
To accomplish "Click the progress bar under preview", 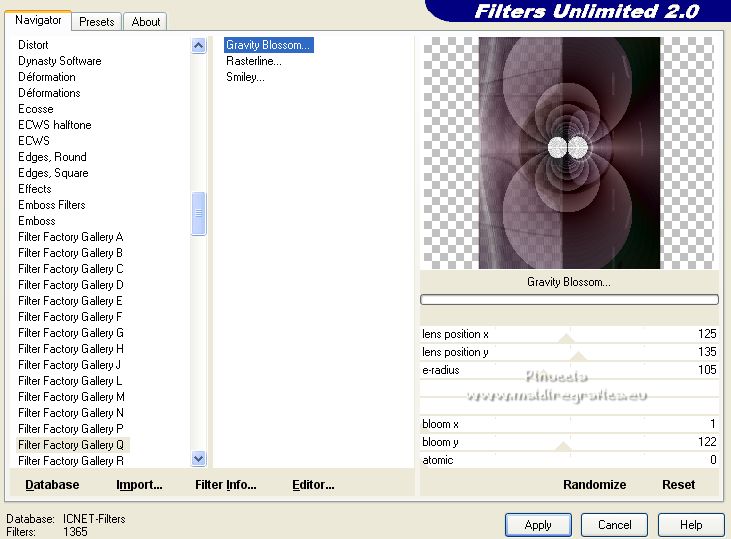I will pos(569,300).
